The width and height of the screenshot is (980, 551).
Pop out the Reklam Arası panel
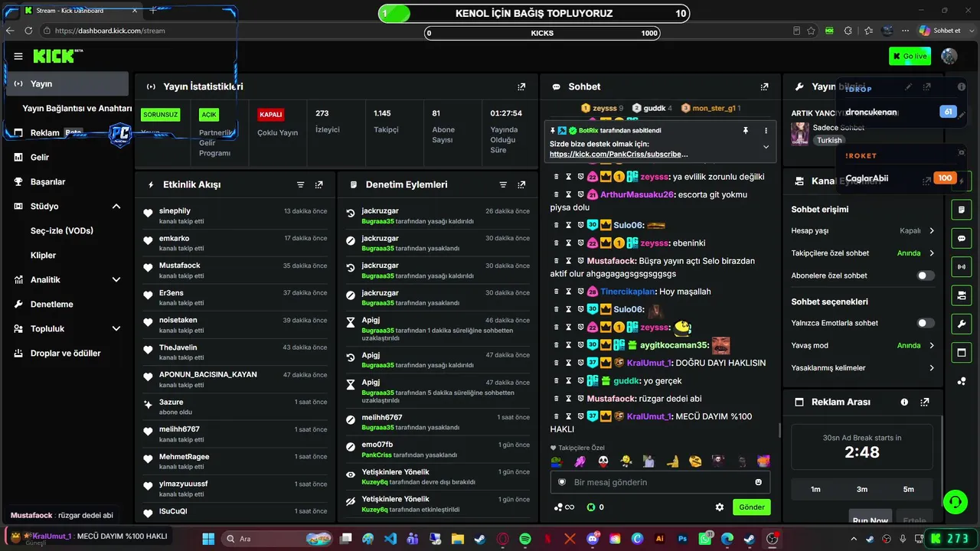[x=925, y=402]
